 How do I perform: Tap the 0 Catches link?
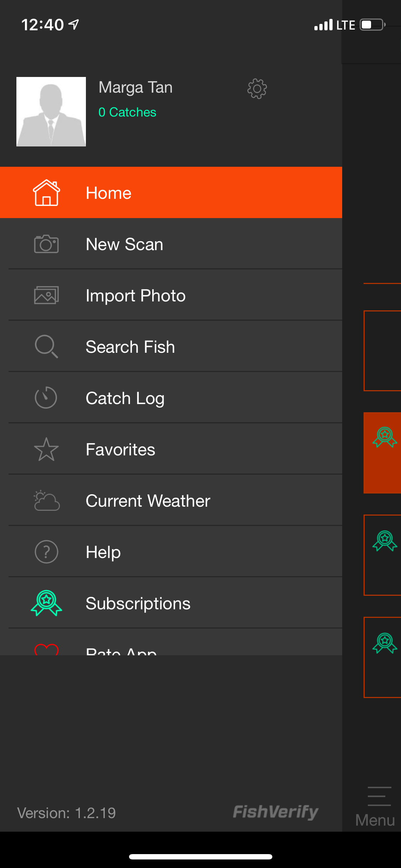tap(127, 112)
